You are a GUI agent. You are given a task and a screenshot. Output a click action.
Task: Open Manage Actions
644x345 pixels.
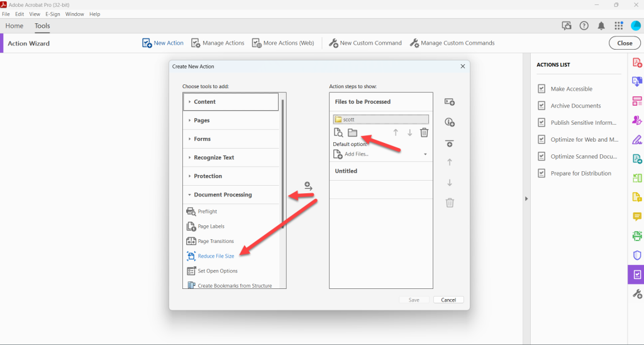(218, 43)
